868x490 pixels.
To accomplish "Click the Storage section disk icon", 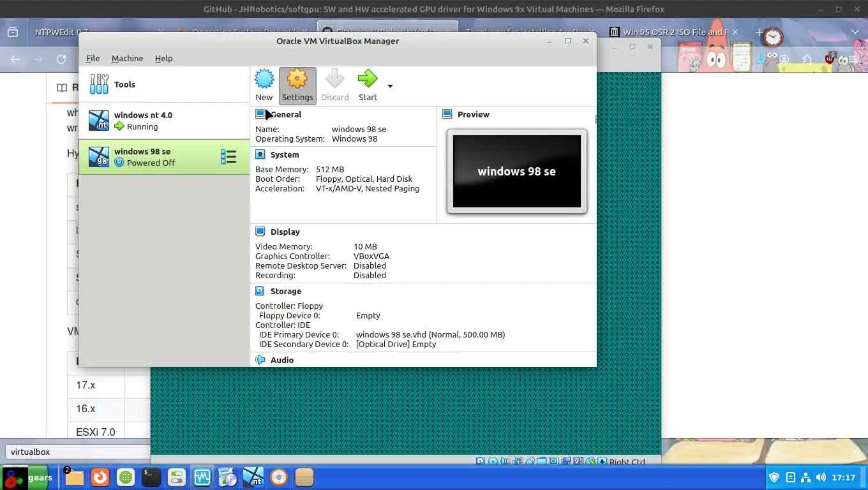I will [260, 291].
